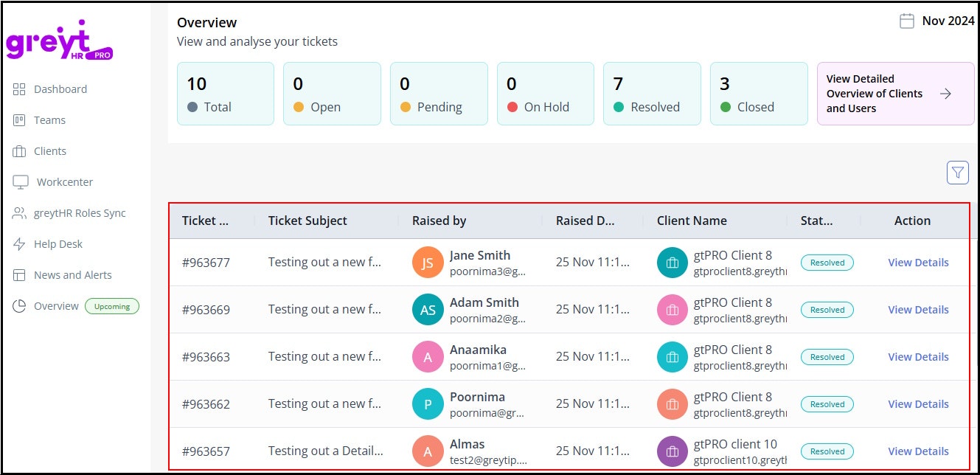Click ticket number #963663

(x=206, y=357)
